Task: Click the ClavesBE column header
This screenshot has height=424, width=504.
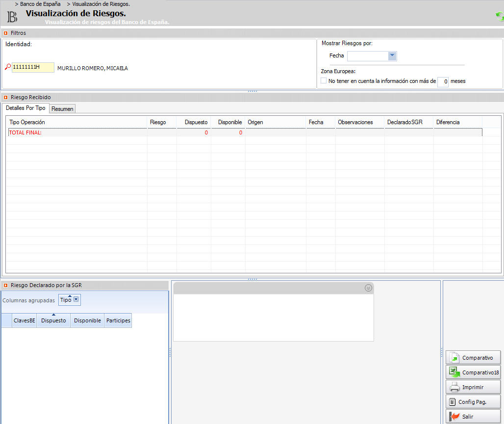Action: pyautogui.click(x=25, y=320)
